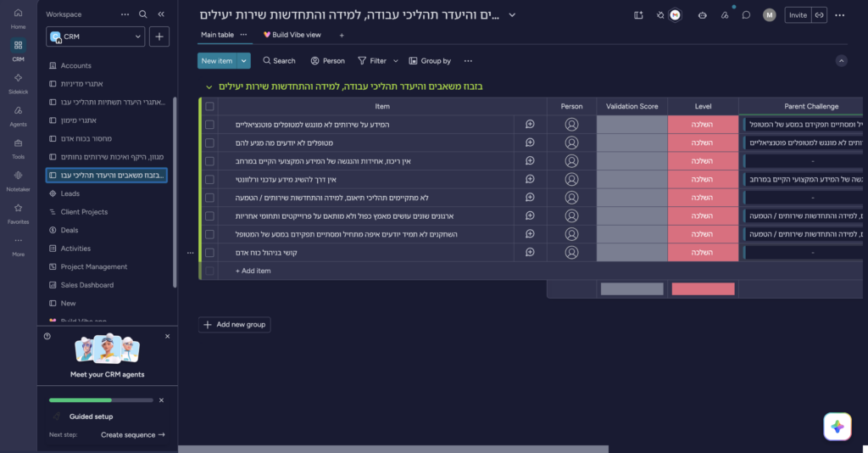Click the Guided setup progress bar
Screen dimensions: 868x453
pyautogui.click(x=101, y=400)
